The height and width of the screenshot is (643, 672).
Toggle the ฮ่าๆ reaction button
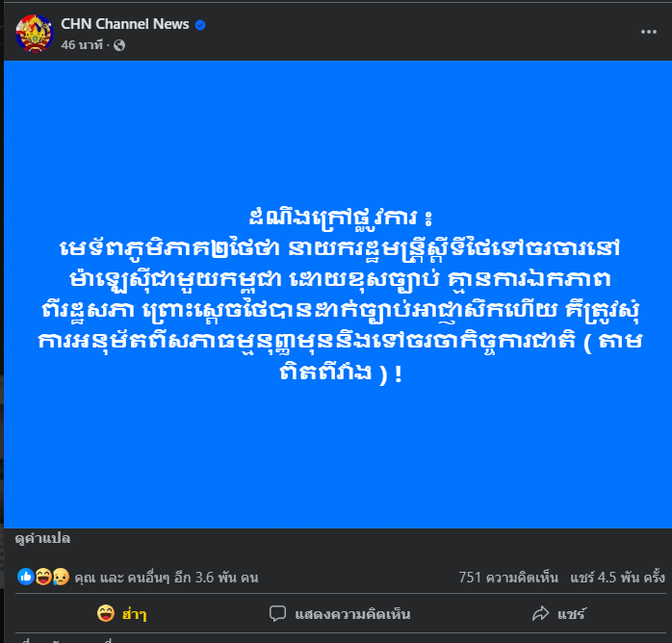pos(122,613)
